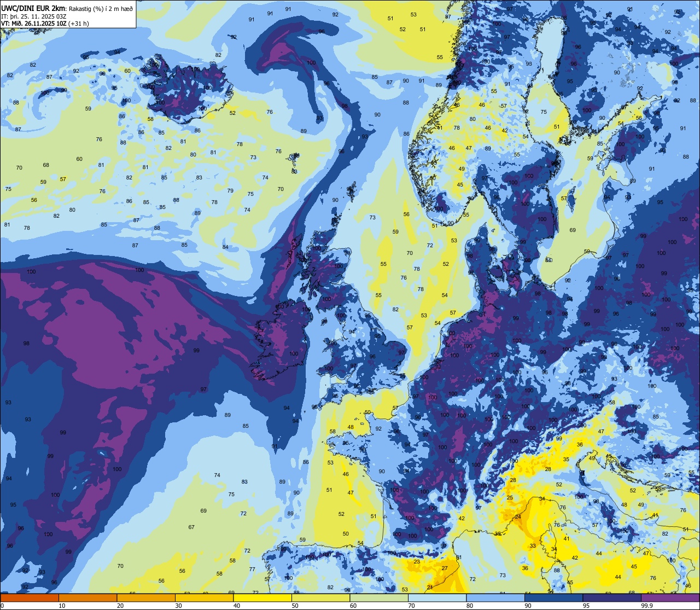
Task: Click the map value '27' on orange area
Action: (445, 568)
